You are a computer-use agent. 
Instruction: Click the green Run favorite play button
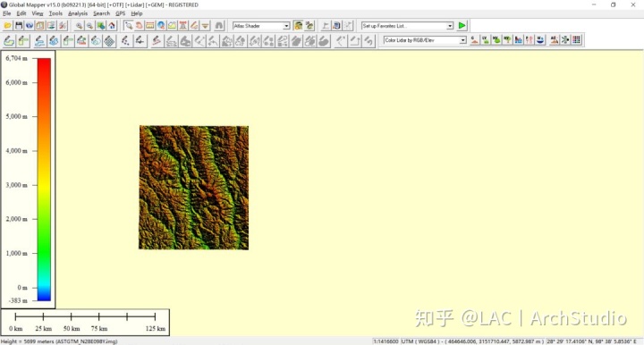462,26
